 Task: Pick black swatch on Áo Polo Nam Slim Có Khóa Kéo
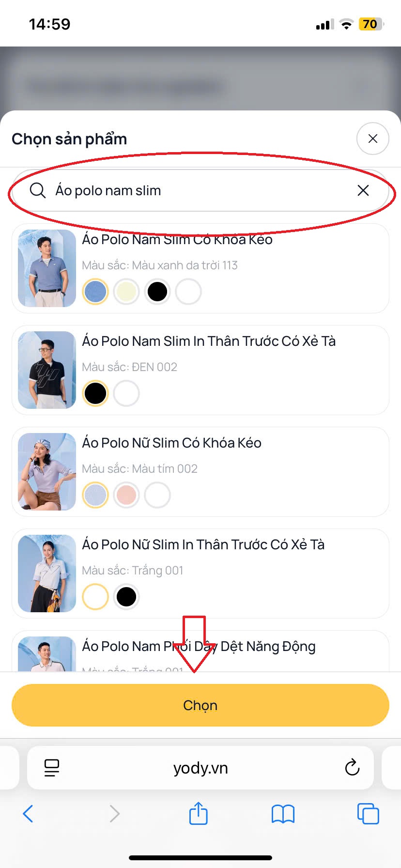(x=157, y=292)
